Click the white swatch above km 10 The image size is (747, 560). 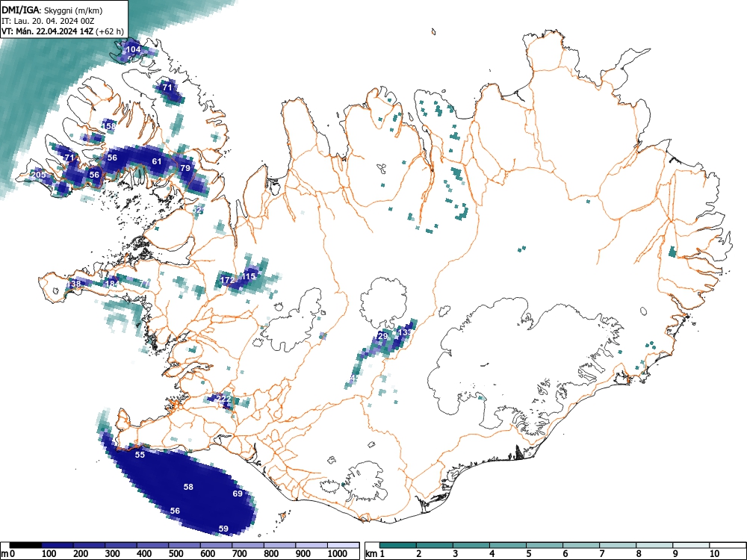pos(727,545)
